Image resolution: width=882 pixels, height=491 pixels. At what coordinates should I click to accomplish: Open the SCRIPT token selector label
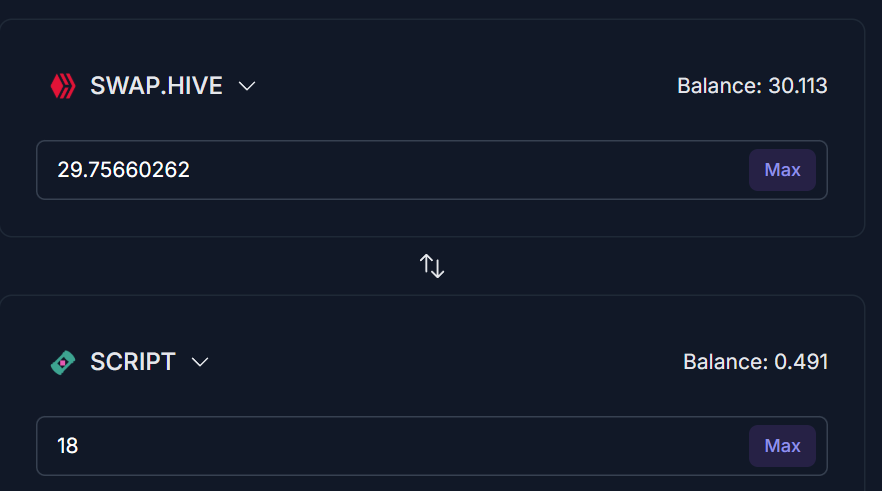coord(133,362)
